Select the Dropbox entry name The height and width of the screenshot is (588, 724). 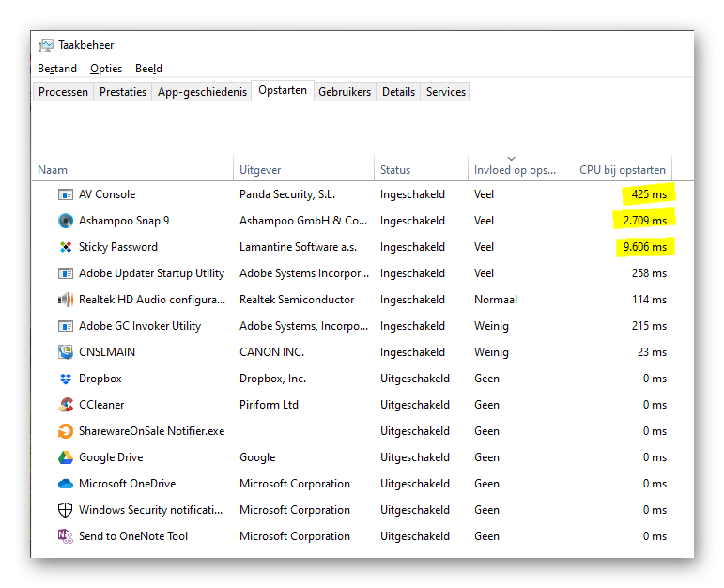pyautogui.click(x=100, y=379)
